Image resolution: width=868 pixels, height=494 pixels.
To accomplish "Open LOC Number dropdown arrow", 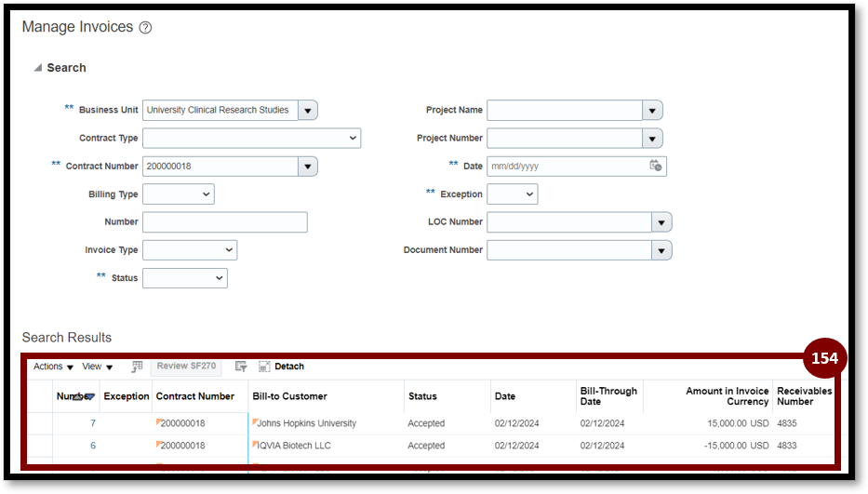I will [x=661, y=222].
